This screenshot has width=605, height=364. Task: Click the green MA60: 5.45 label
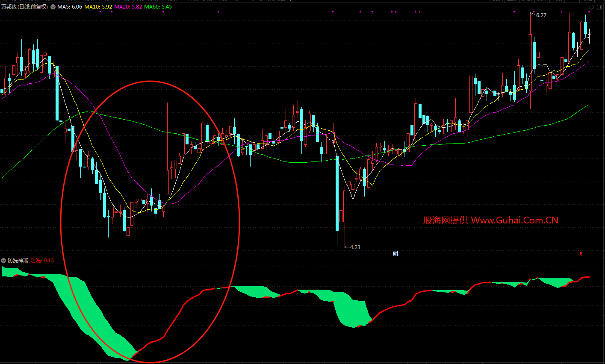[x=158, y=7]
